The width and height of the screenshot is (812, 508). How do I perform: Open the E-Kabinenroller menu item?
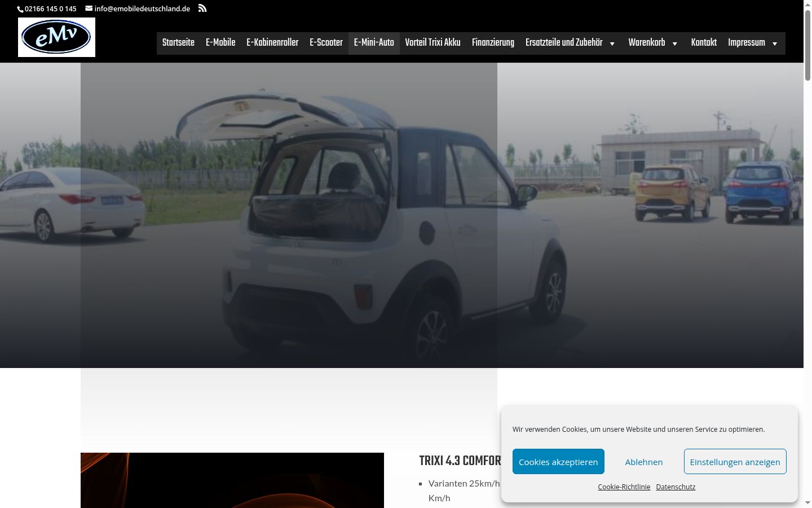272,43
